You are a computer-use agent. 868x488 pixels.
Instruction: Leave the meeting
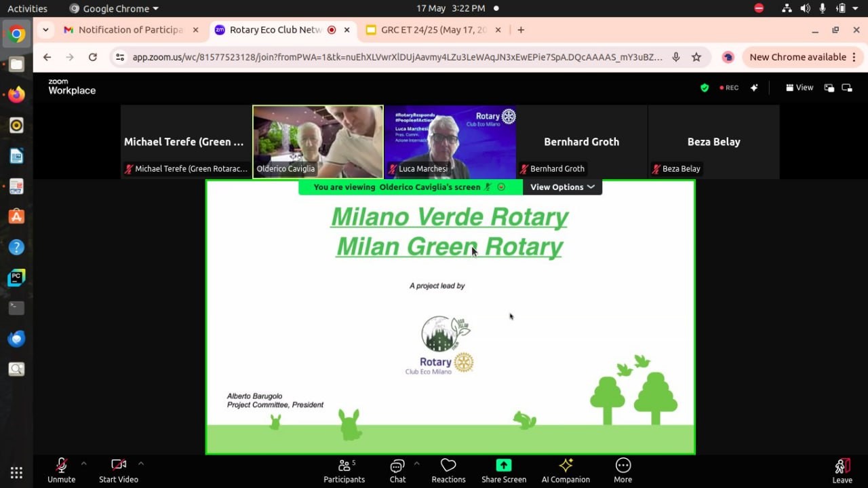pos(842,470)
